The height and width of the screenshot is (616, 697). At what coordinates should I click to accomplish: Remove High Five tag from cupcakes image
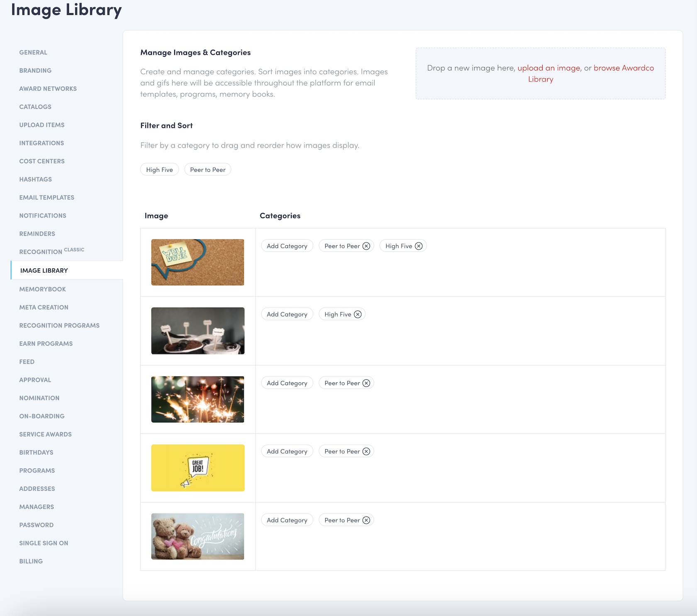pyautogui.click(x=358, y=315)
